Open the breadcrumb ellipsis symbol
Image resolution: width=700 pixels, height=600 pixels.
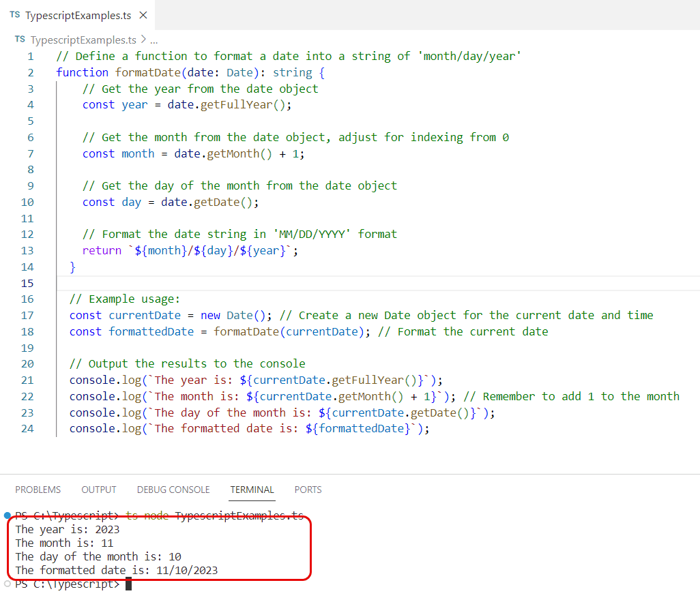pyautogui.click(x=154, y=41)
